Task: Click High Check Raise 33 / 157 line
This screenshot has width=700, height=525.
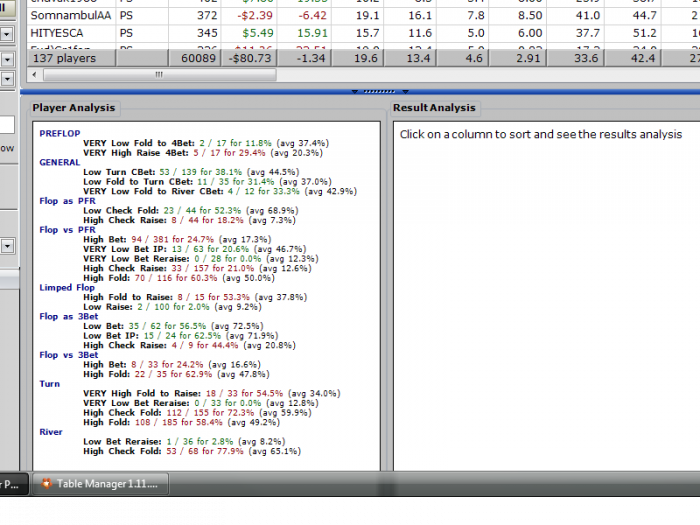Action: coord(197,269)
